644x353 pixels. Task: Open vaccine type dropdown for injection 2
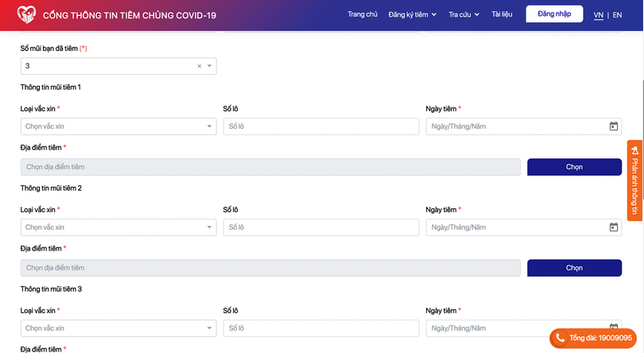click(118, 227)
